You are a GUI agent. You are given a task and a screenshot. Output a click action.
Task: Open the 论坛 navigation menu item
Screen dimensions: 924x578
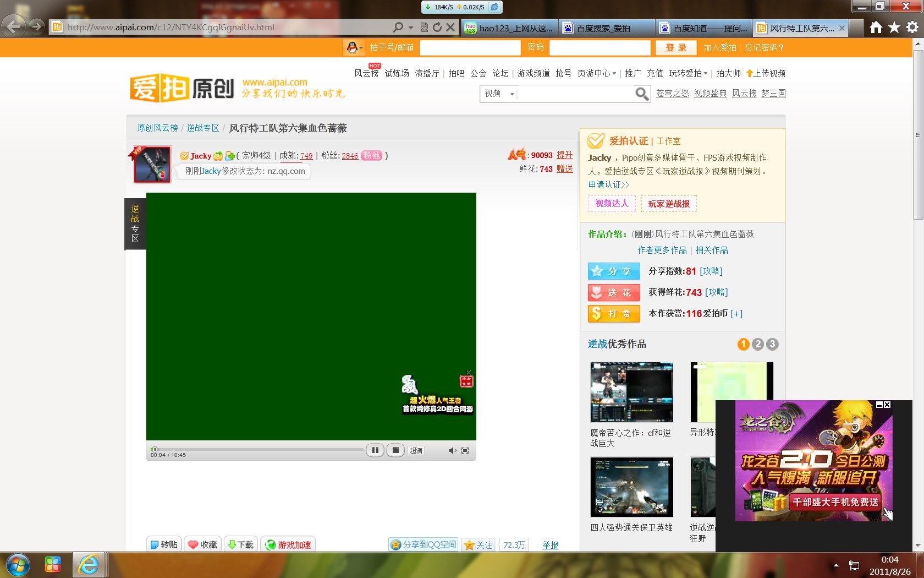(500, 73)
